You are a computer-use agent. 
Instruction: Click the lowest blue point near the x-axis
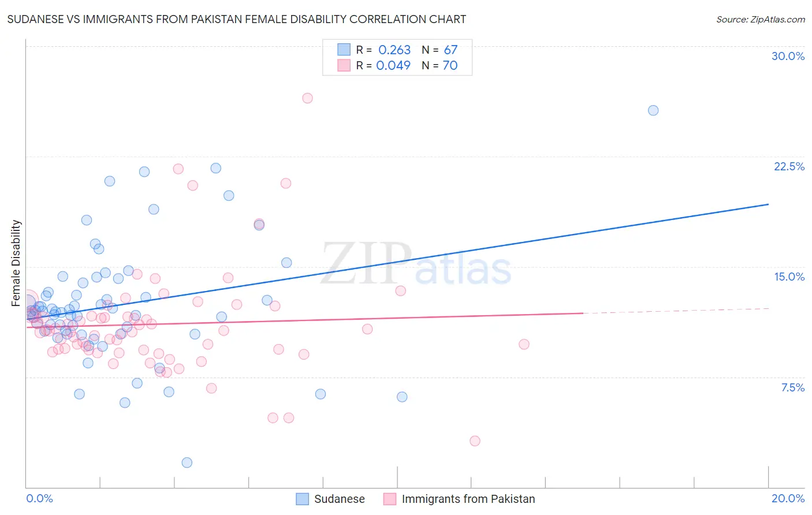pos(187,462)
